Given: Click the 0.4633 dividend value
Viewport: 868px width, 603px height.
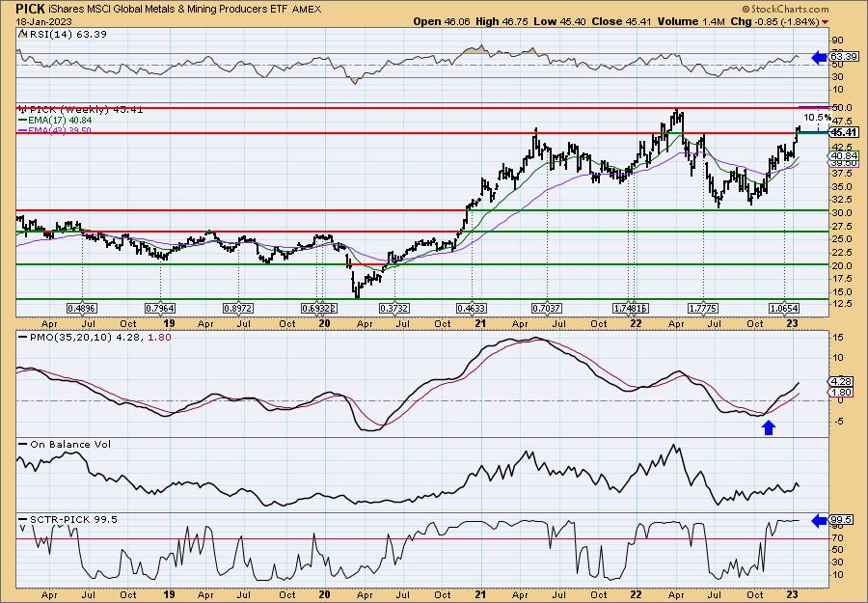Looking at the screenshot, I should pos(472,309).
